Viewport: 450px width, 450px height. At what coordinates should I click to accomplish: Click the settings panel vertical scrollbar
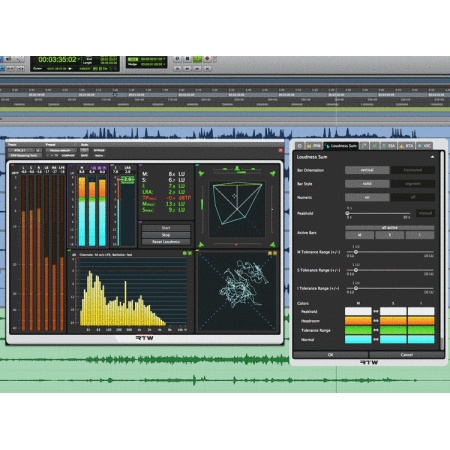(x=442, y=250)
